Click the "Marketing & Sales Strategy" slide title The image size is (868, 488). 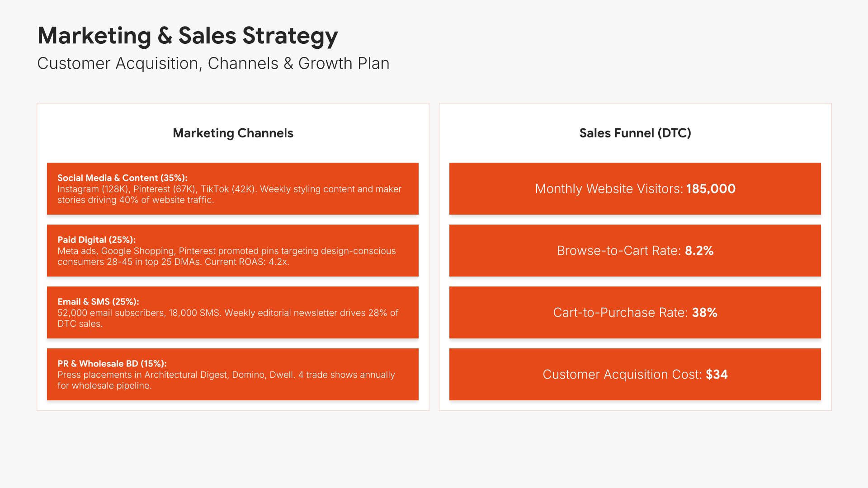coord(188,36)
